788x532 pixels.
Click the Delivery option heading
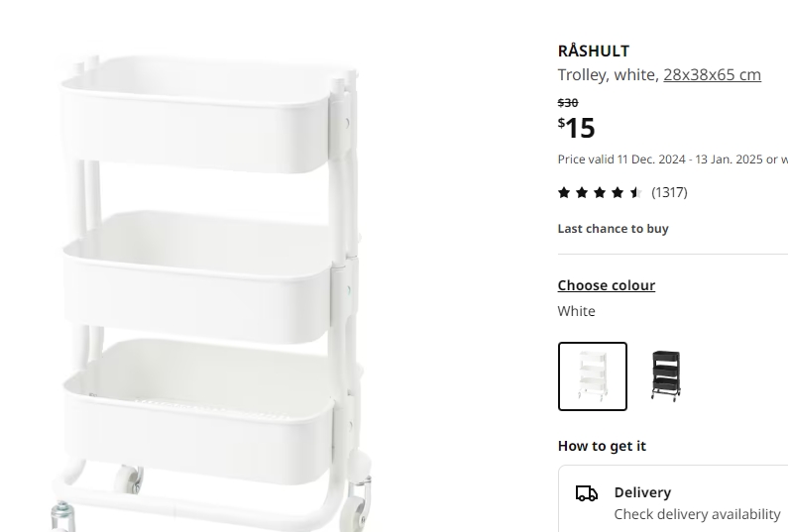coord(642,492)
